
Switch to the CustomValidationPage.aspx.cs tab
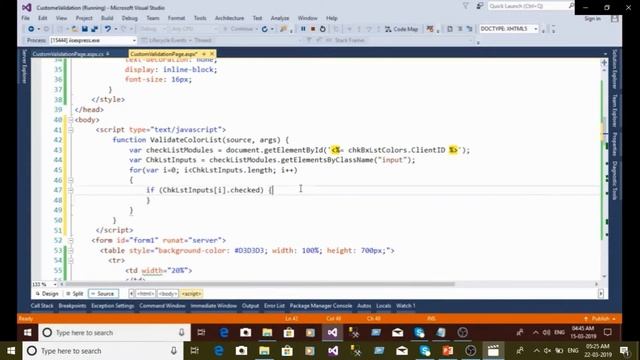70,54
